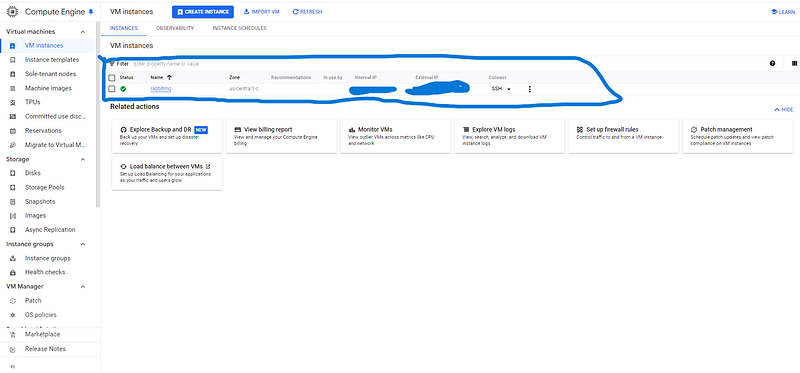Click the green running status icon for rabbitmq
The height and width of the screenshot is (373, 800).
(x=123, y=89)
